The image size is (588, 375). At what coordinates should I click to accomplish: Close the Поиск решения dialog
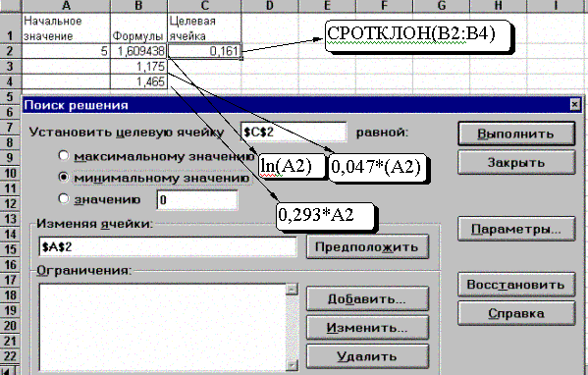(574, 104)
